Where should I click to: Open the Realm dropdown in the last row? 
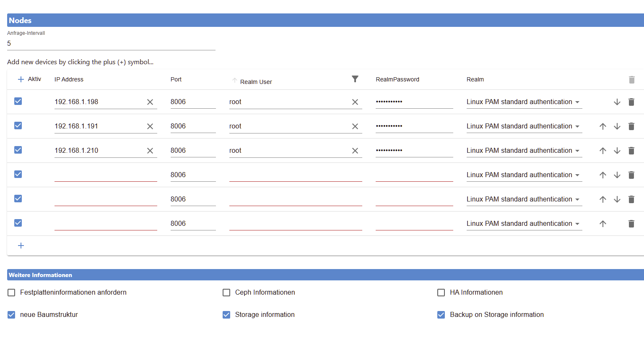523,224
